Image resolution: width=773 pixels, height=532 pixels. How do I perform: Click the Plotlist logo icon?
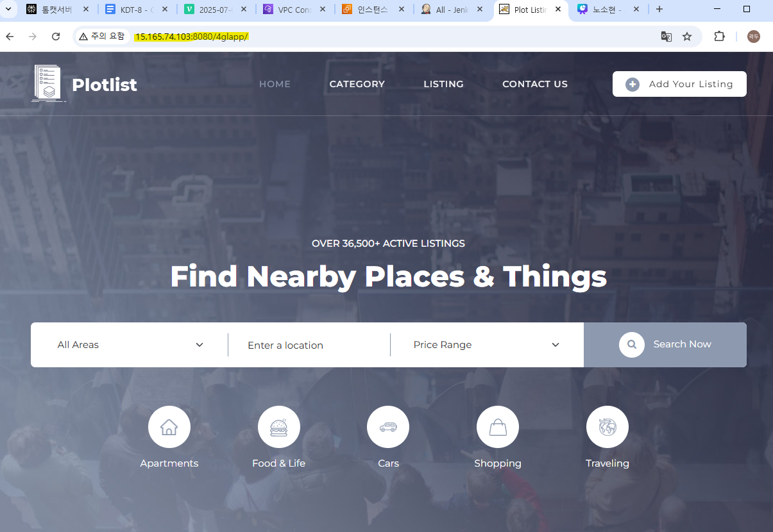tap(48, 83)
